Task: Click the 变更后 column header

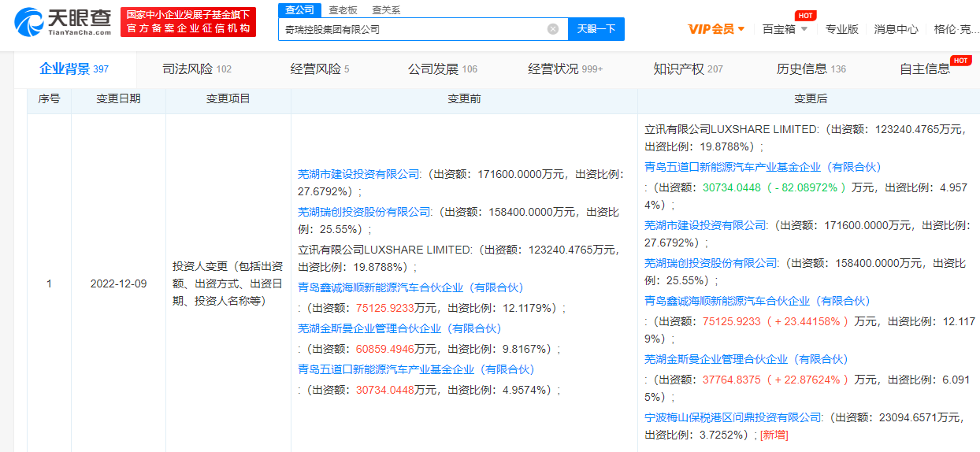Action: [811, 98]
